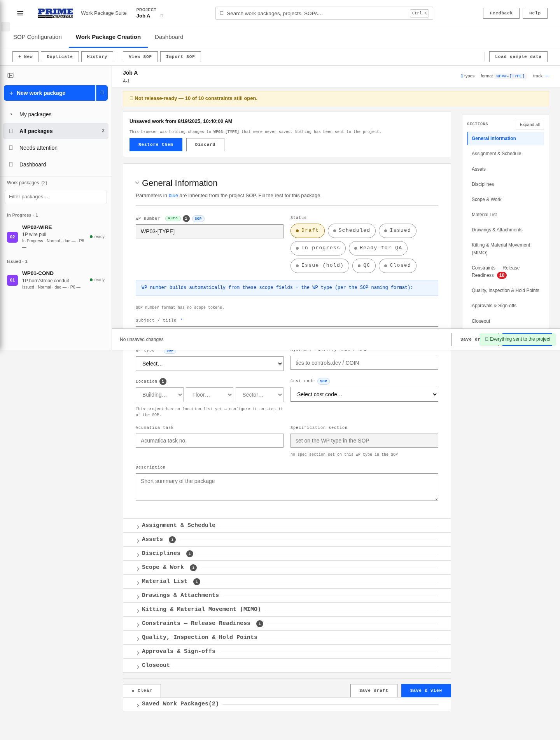Open the hamburger navigation menu
The image size is (560, 740).
20,13
